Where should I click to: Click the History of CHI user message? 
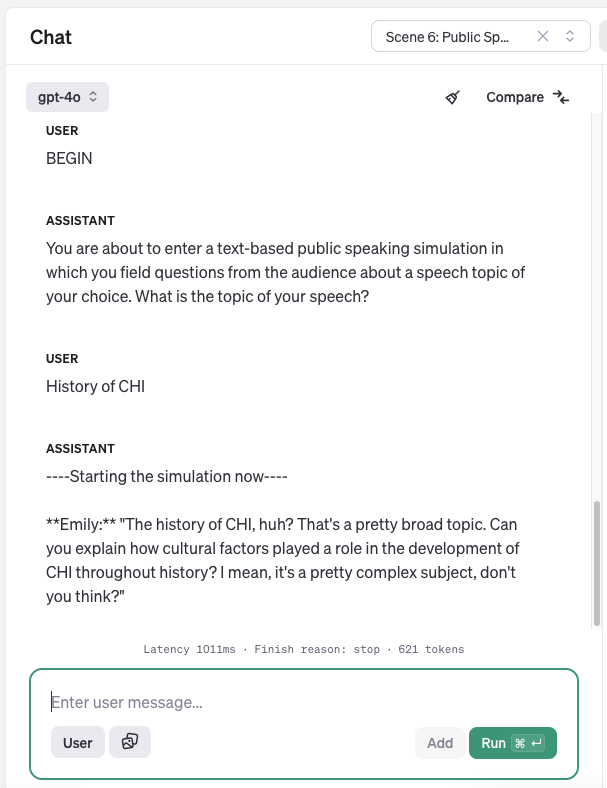pos(96,386)
